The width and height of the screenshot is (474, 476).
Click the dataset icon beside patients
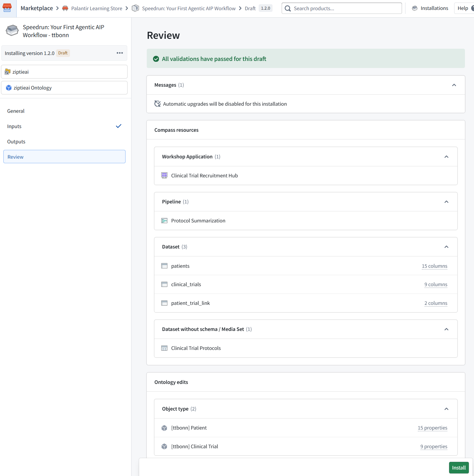164,266
